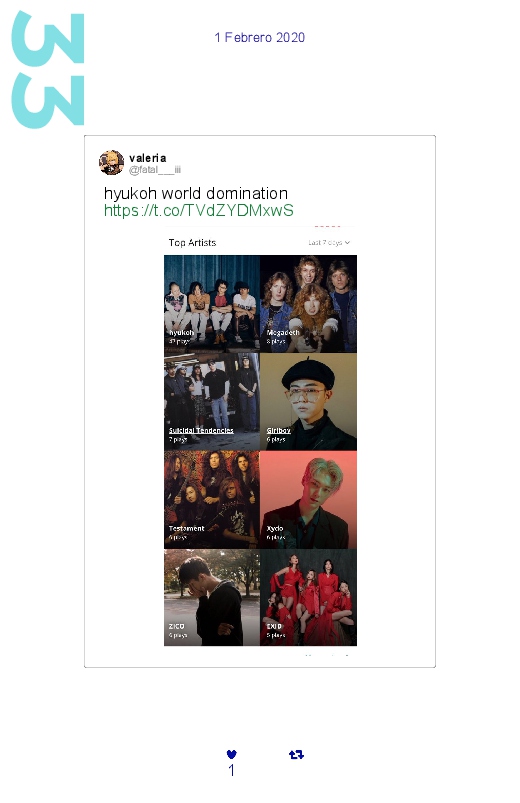
Task: Click the 1 Febrero 2020 date
Action: [260, 37]
